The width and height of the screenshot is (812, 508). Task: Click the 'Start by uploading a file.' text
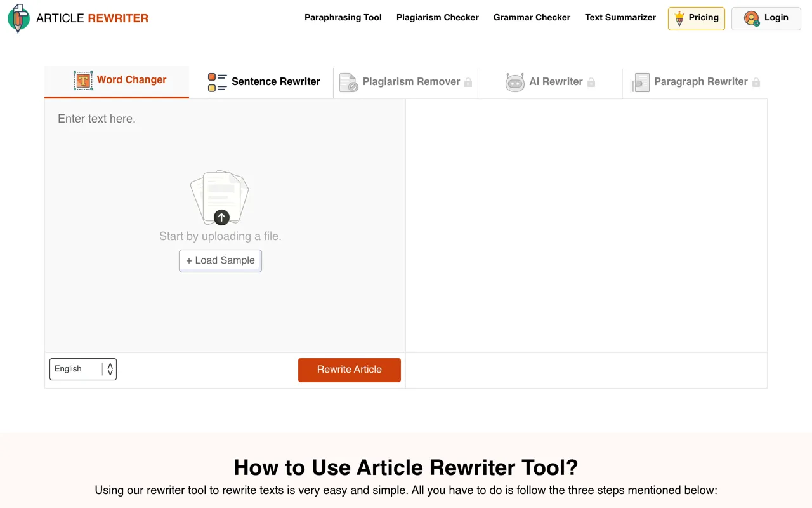[x=220, y=236]
